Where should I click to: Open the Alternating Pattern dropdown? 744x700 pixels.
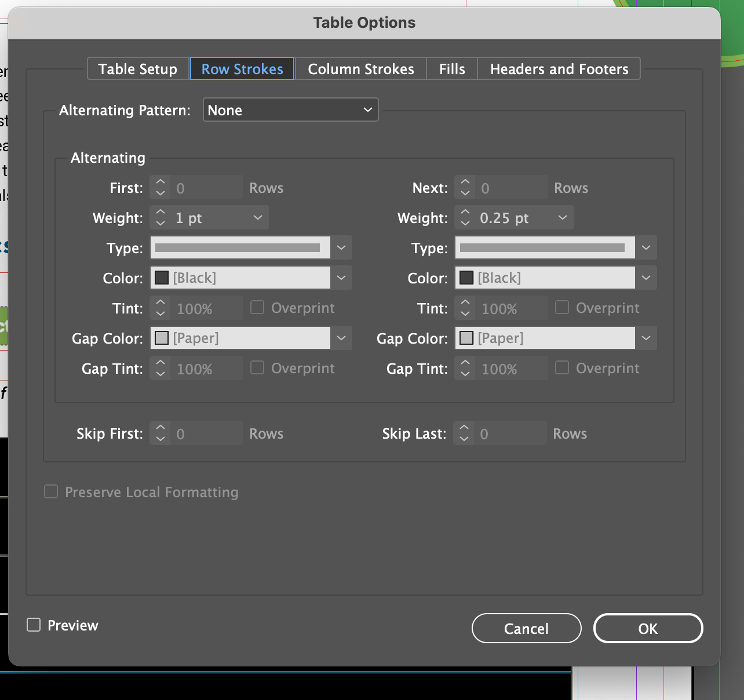coord(290,110)
